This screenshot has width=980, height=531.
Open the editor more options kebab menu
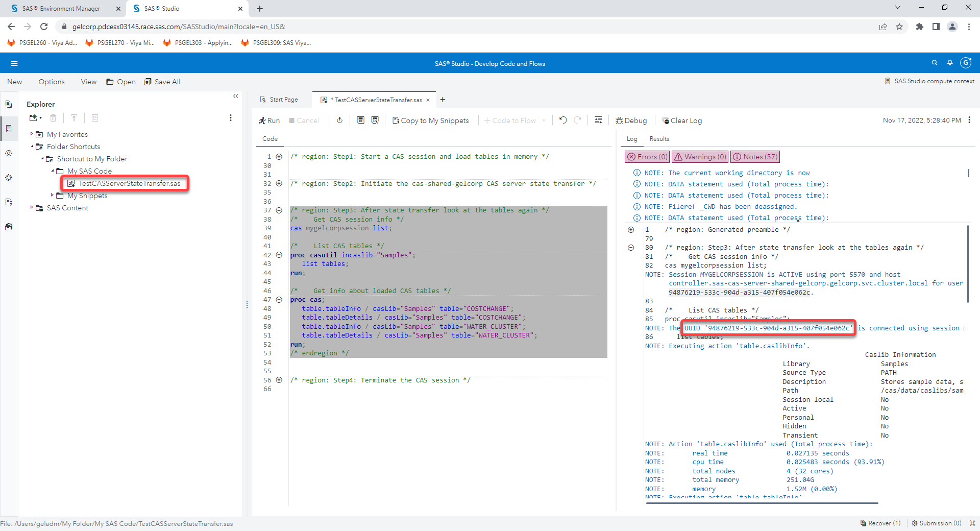tap(969, 120)
